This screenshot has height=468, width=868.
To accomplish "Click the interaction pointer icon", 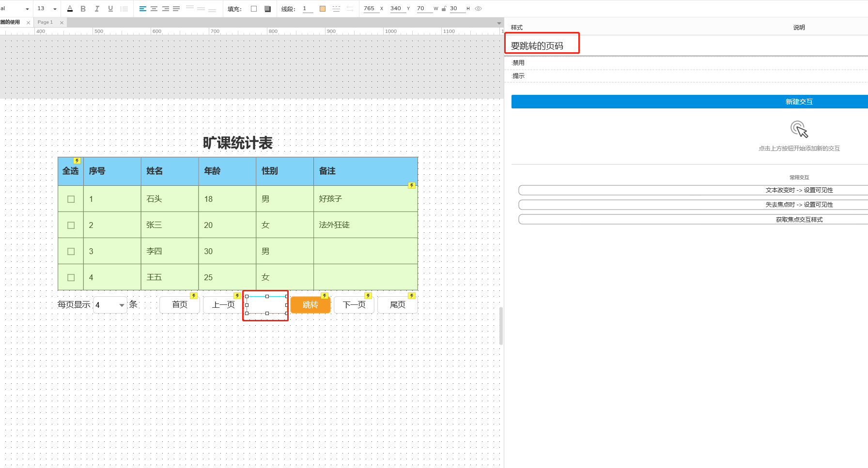I will pos(799,129).
